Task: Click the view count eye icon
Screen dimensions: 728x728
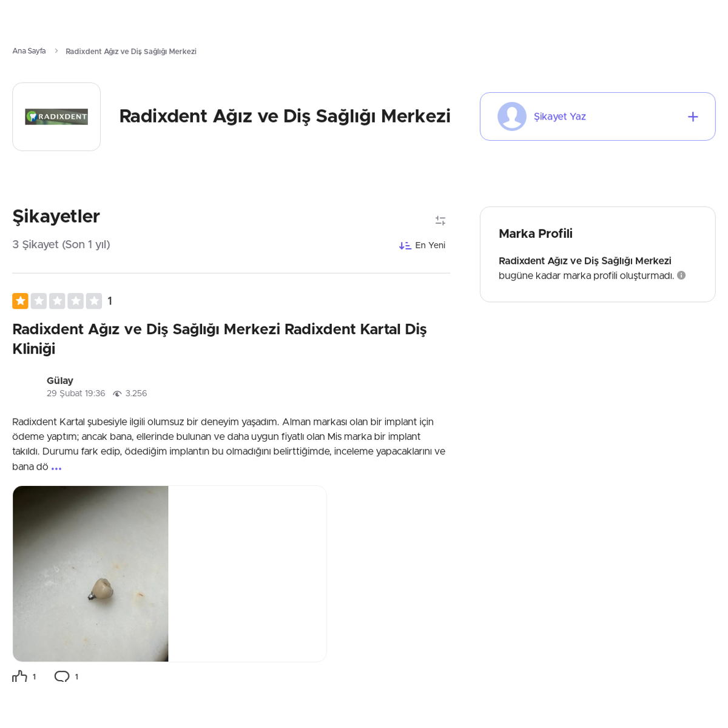Action: [x=117, y=394]
